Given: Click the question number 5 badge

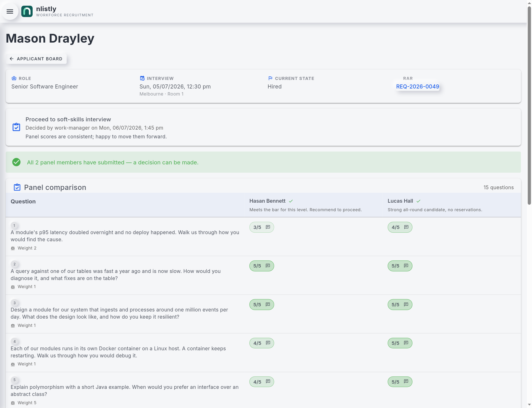Looking at the screenshot, I should (x=14, y=380).
